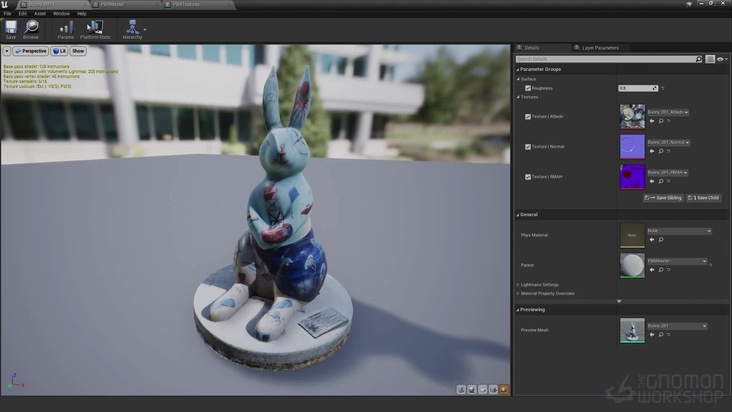Uncheck the Roughness parameter checkbox
The image size is (732, 412).
click(528, 88)
